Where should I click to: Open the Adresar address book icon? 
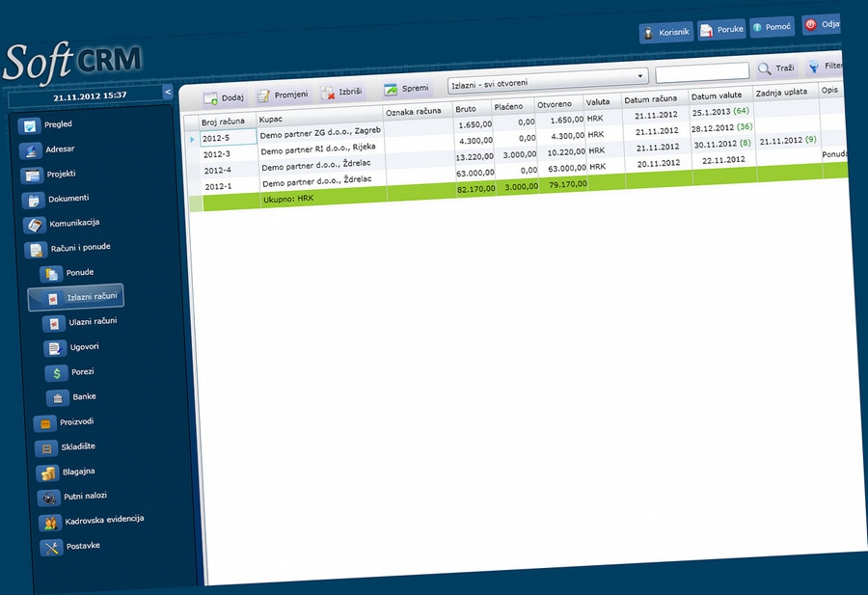click(x=31, y=150)
